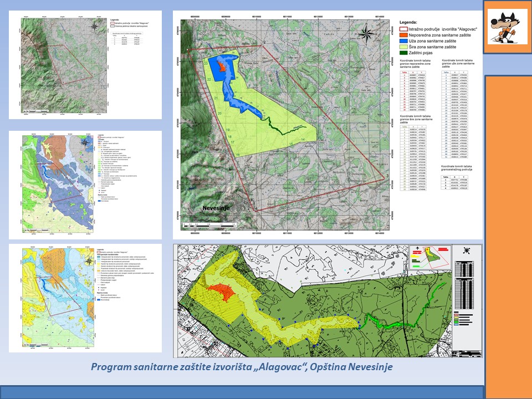Select the dark green Zaštitni pojas swatch
The height and width of the screenshot is (399, 532).
coord(403,54)
